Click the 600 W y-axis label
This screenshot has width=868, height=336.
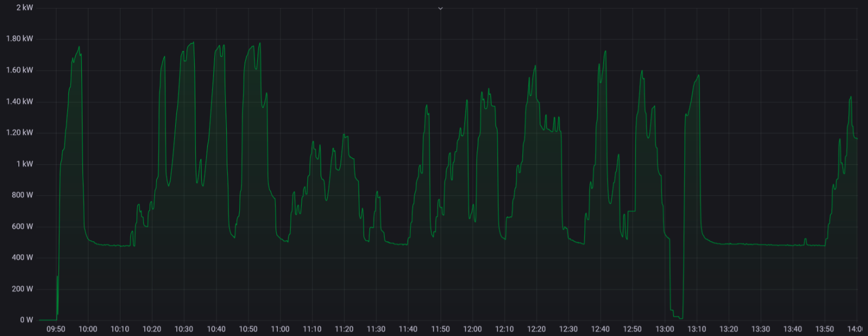[x=22, y=226]
